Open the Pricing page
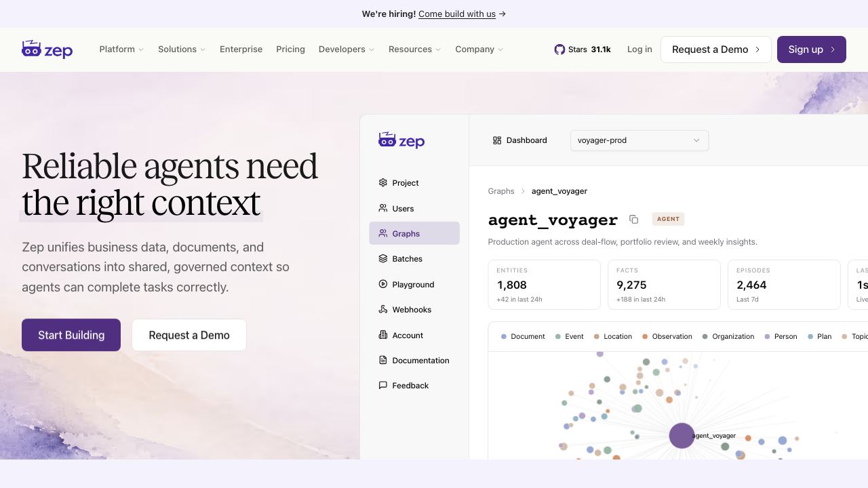868x488 pixels. [x=290, y=49]
